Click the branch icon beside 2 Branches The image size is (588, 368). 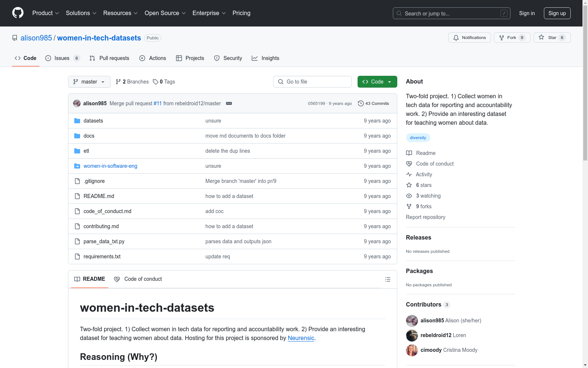point(118,82)
